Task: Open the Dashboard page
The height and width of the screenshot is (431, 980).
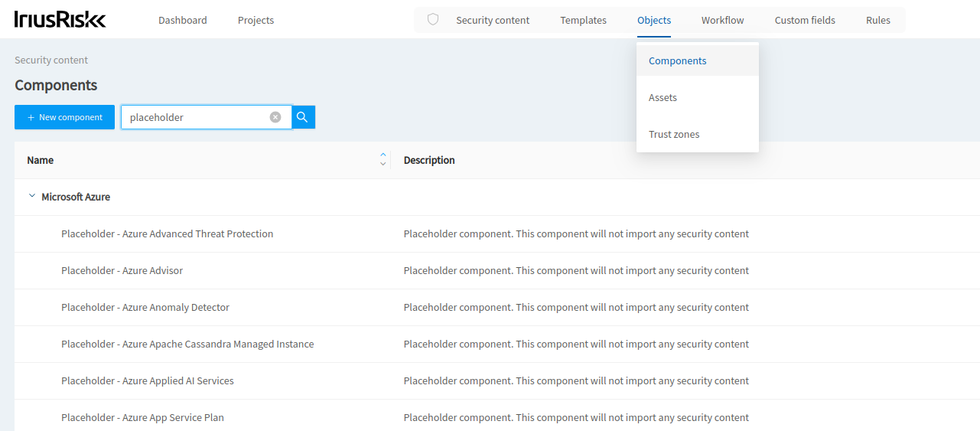Action: coord(183,21)
